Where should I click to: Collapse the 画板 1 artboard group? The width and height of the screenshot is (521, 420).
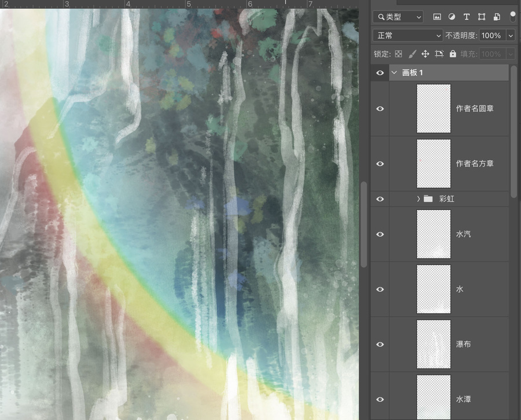pos(394,72)
